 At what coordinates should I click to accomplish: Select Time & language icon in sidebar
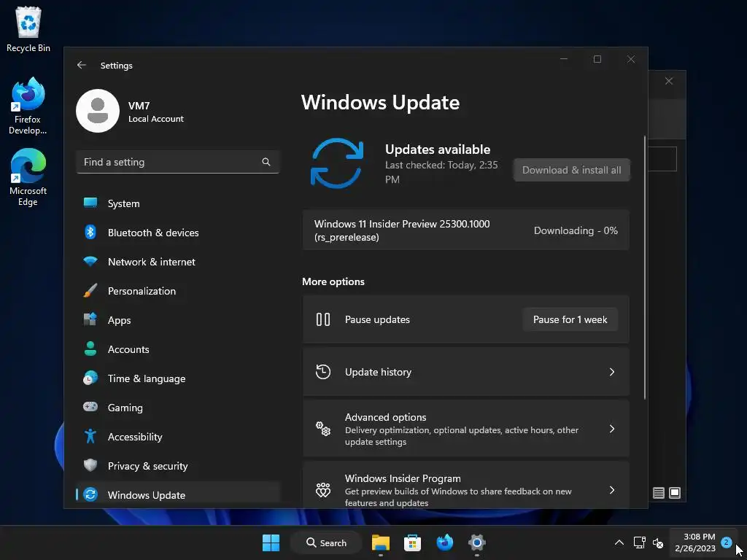pos(90,378)
